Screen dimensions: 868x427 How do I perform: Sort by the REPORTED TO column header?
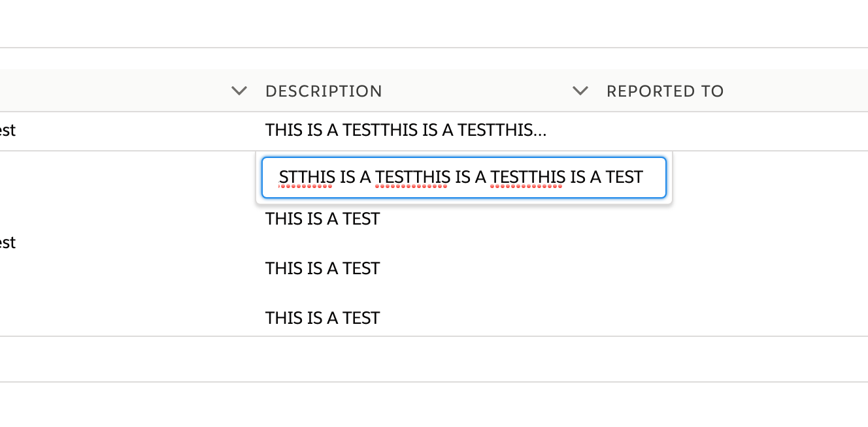665,91
